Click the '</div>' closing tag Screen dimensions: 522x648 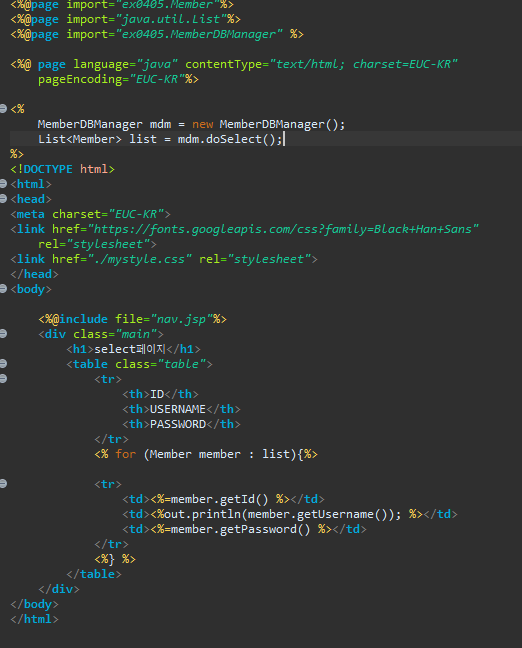tap(59, 589)
